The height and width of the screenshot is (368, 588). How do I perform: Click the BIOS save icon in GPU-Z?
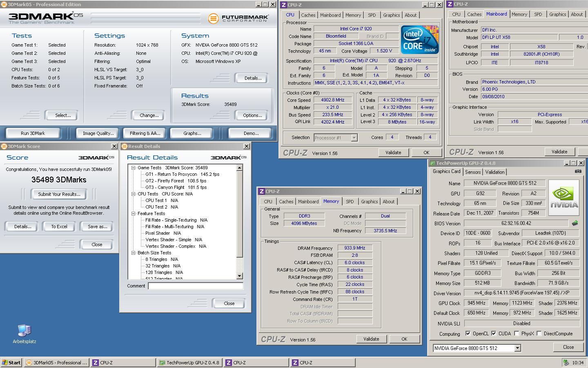point(575,223)
